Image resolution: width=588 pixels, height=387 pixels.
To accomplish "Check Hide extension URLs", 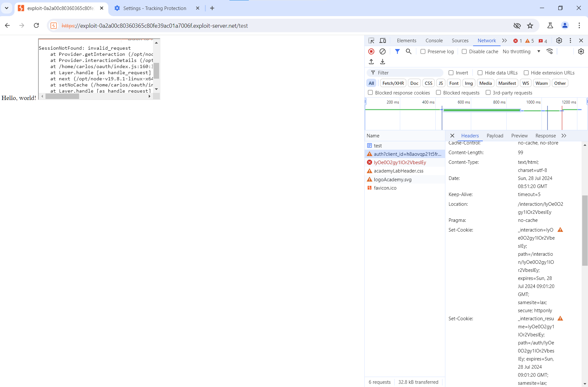I will pos(526,73).
